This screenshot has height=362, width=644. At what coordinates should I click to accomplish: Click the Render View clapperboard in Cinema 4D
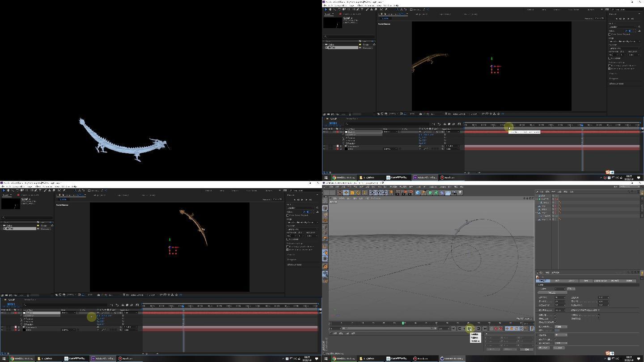(x=398, y=193)
